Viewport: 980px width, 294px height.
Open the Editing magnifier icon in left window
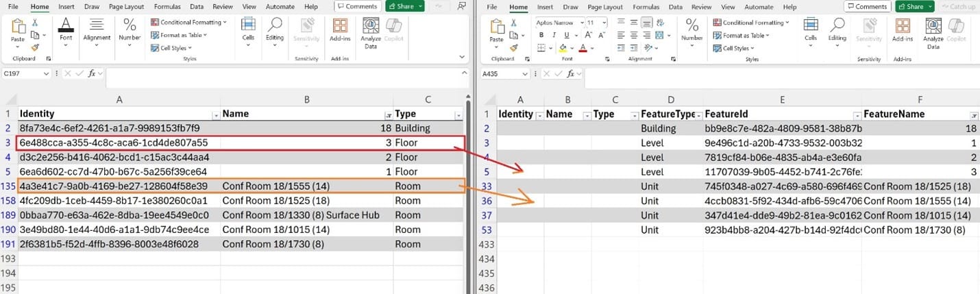275,25
